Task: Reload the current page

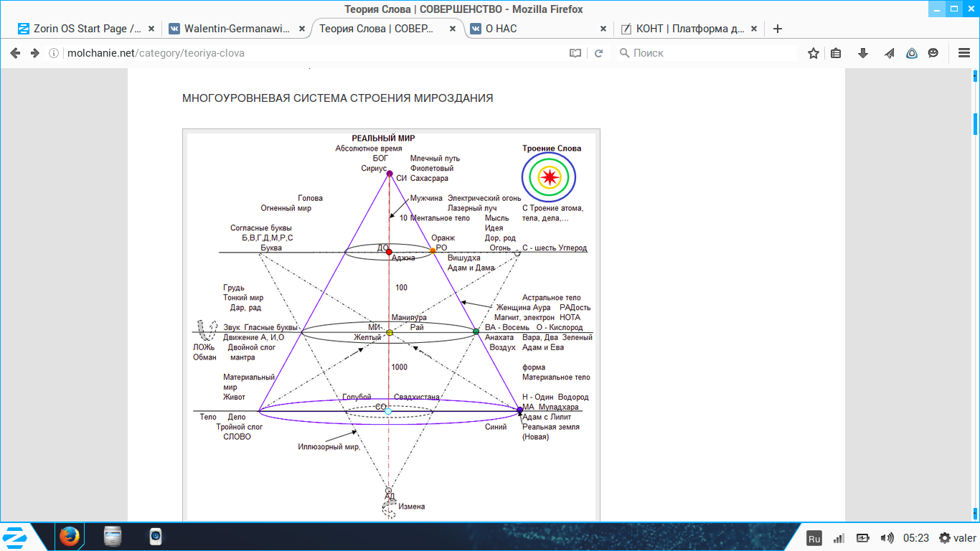Action: click(598, 53)
